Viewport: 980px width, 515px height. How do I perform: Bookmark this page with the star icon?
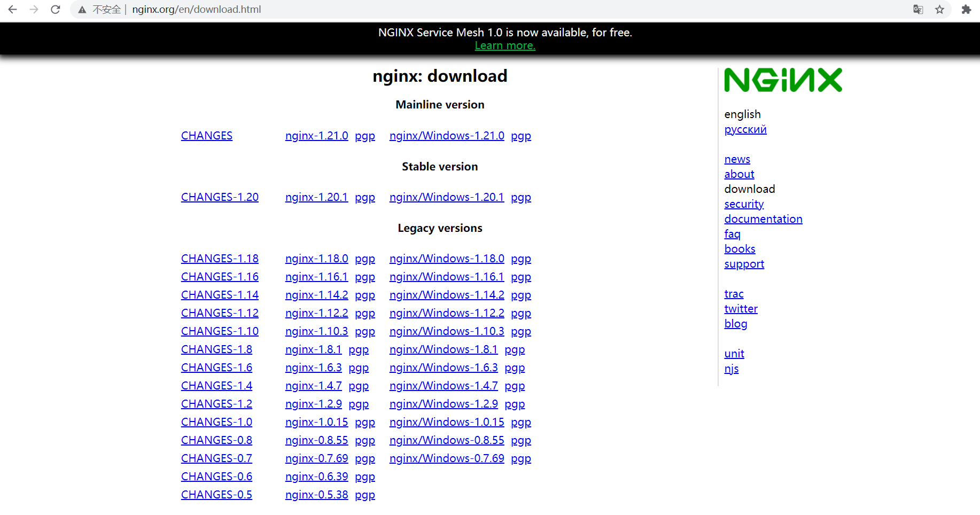pyautogui.click(x=940, y=10)
